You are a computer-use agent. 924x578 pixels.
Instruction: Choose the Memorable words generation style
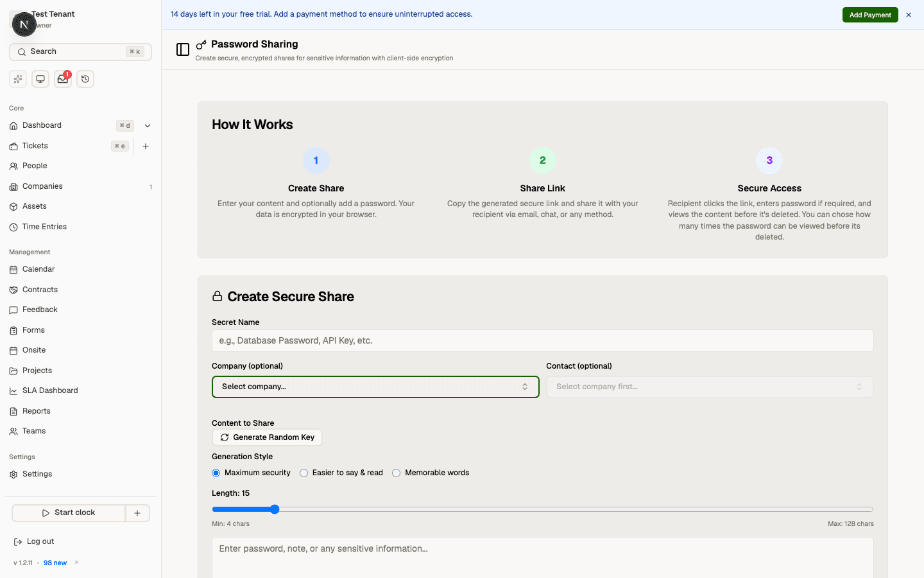(396, 473)
